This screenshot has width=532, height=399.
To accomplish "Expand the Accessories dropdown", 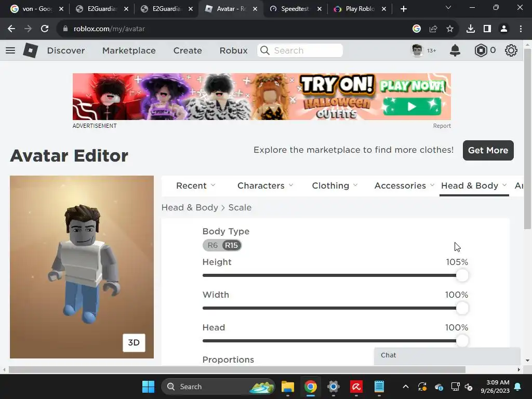I will click(x=404, y=185).
